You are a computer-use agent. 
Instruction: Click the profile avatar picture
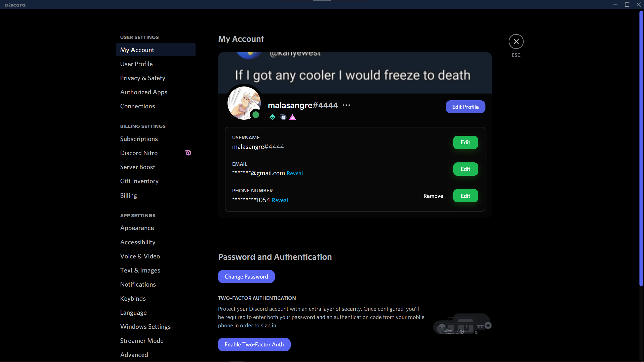(x=244, y=103)
